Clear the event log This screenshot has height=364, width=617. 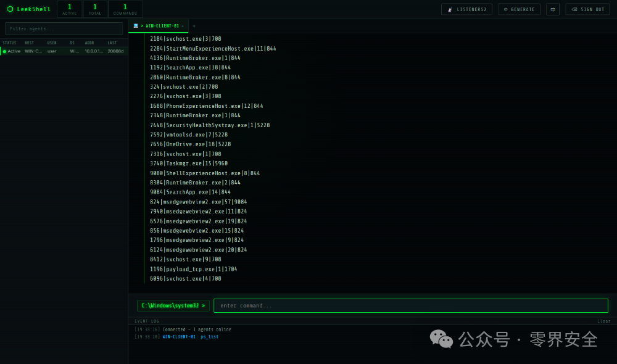(603, 321)
